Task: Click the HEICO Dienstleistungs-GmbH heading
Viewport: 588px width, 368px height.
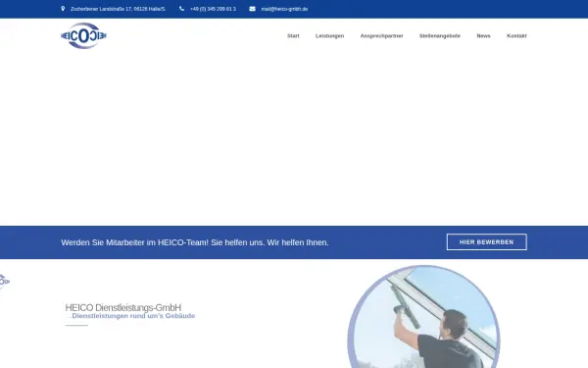Action: point(123,307)
